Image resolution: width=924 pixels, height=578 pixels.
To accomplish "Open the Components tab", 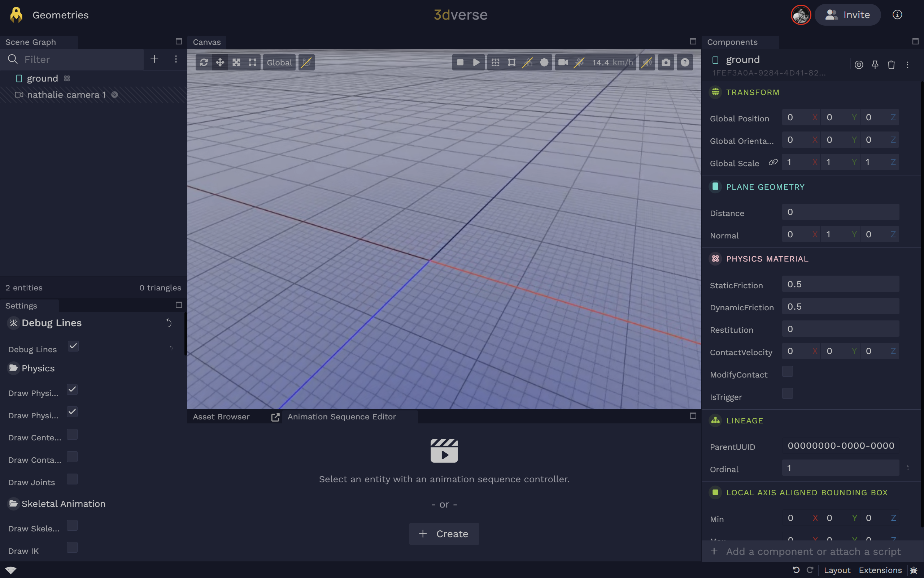I will point(732,42).
